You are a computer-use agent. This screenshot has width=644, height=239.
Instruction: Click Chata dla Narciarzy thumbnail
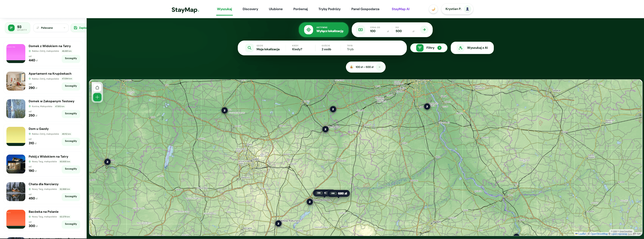pyautogui.click(x=16, y=192)
